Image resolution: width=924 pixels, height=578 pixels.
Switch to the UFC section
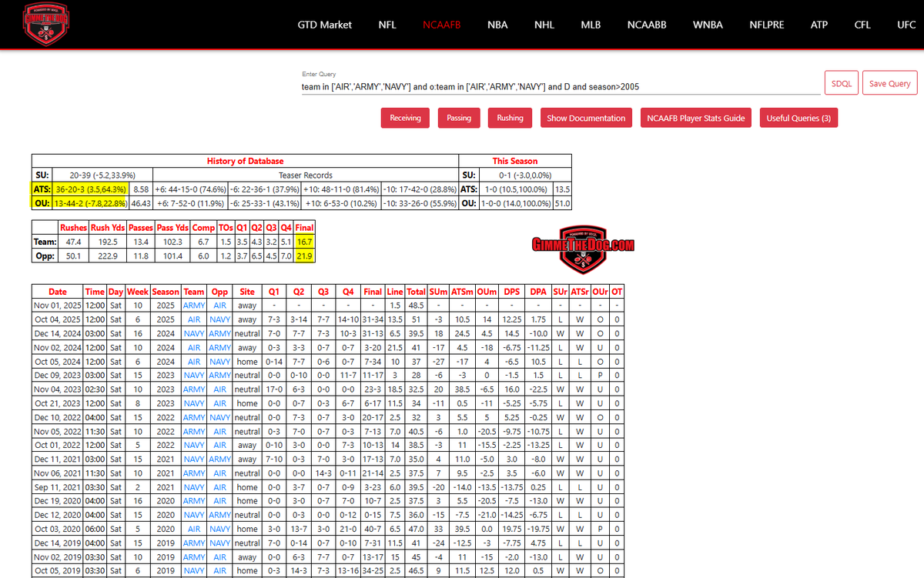906,25
